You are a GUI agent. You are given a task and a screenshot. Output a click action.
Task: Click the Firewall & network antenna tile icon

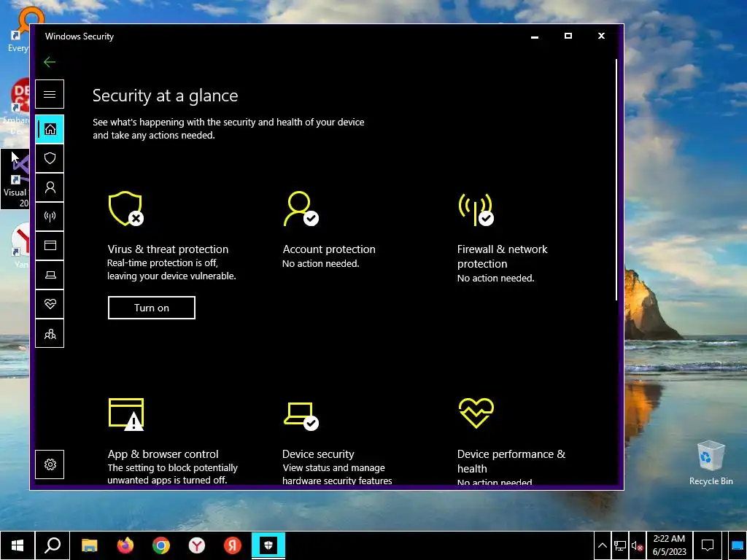click(476, 209)
